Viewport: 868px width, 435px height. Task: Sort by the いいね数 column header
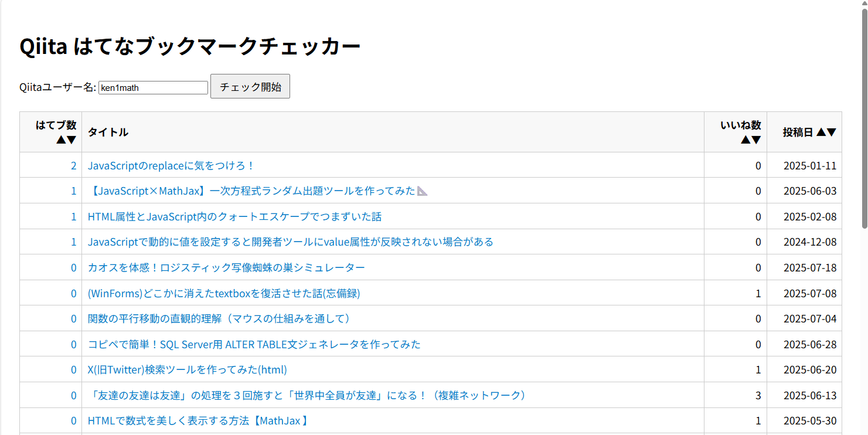736,132
